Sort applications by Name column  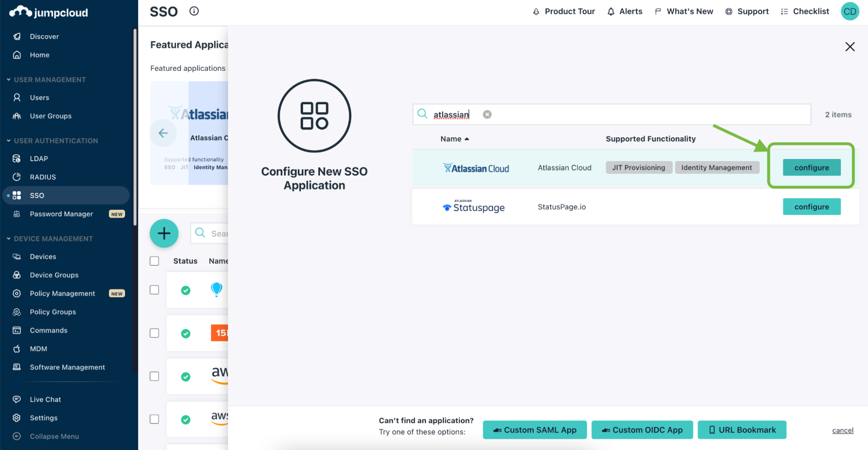pyautogui.click(x=454, y=139)
